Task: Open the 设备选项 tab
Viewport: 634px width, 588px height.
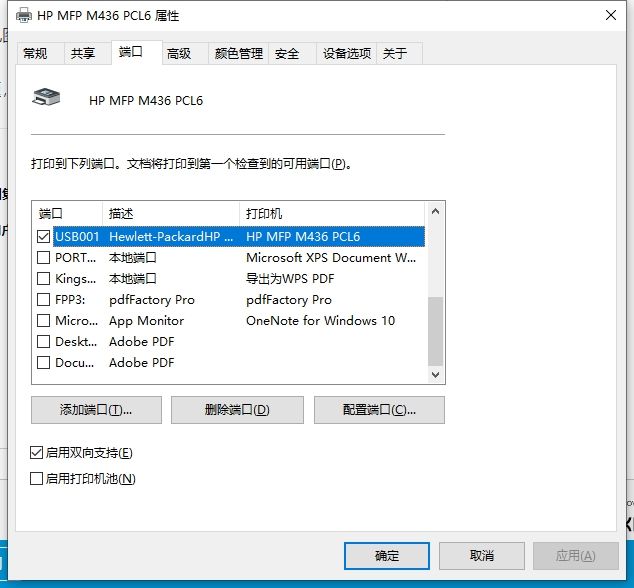Action: click(346, 54)
